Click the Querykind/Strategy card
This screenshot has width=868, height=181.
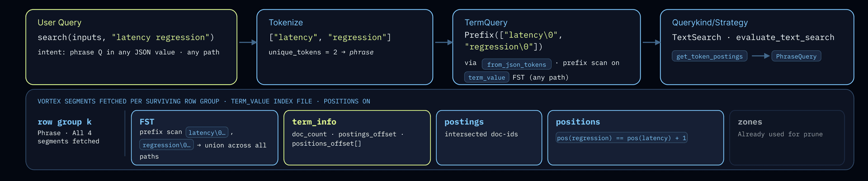(x=757, y=47)
